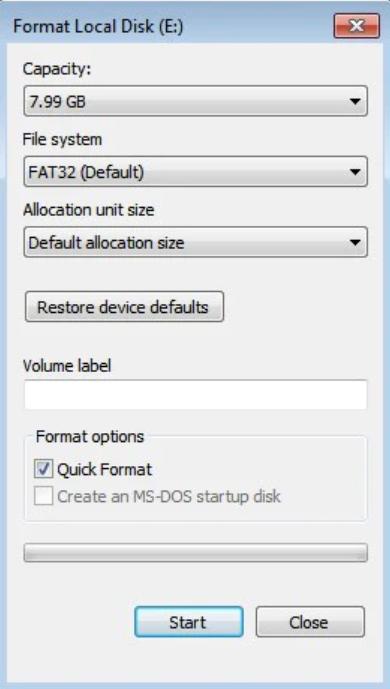Select the 7.99 GB capacity combo box

[x=195, y=102]
